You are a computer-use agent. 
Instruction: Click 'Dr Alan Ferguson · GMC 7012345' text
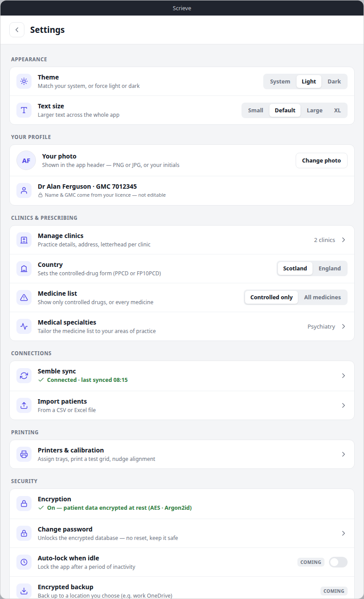(x=87, y=186)
